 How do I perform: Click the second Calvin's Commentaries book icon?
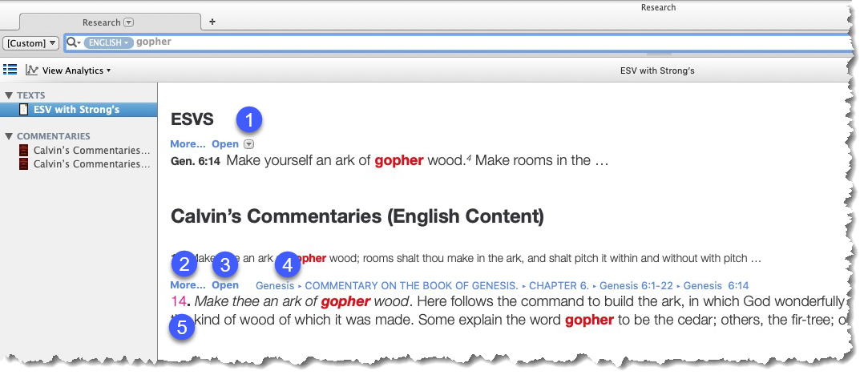coord(24,163)
